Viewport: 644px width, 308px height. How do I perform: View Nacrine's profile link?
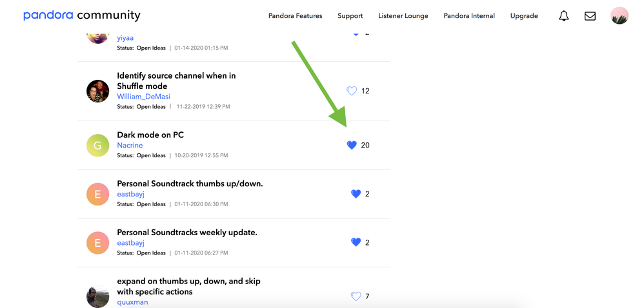coord(130,146)
